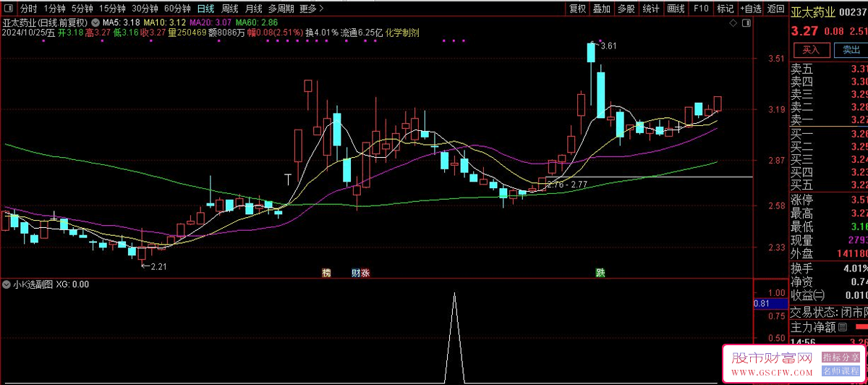Select the 日线 daily period tab
Image resolution: width=868 pixels, height=385 pixels.
pos(206,9)
